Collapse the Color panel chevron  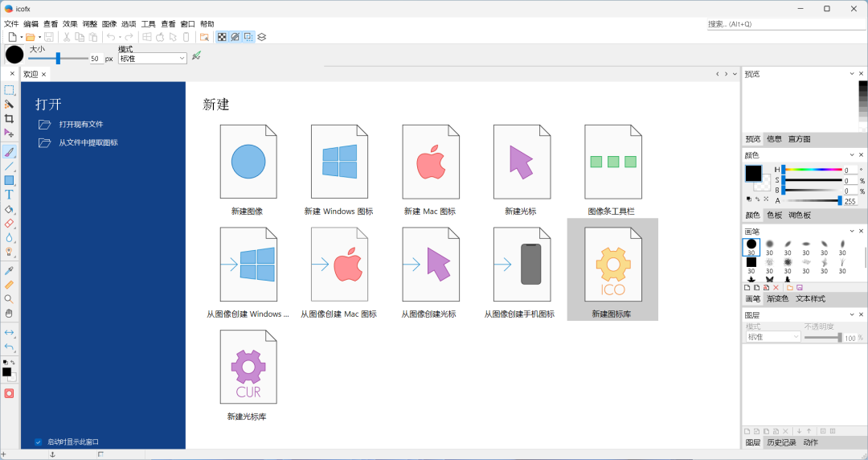(x=852, y=155)
